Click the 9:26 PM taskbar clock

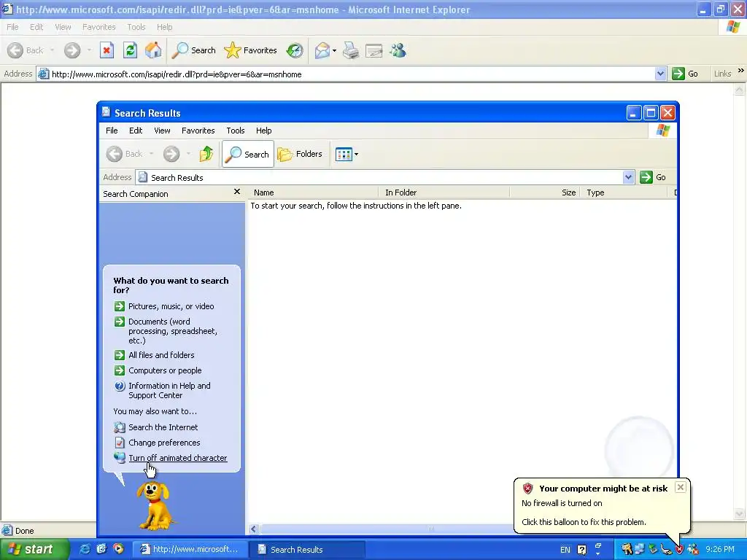pyautogui.click(x=720, y=550)
